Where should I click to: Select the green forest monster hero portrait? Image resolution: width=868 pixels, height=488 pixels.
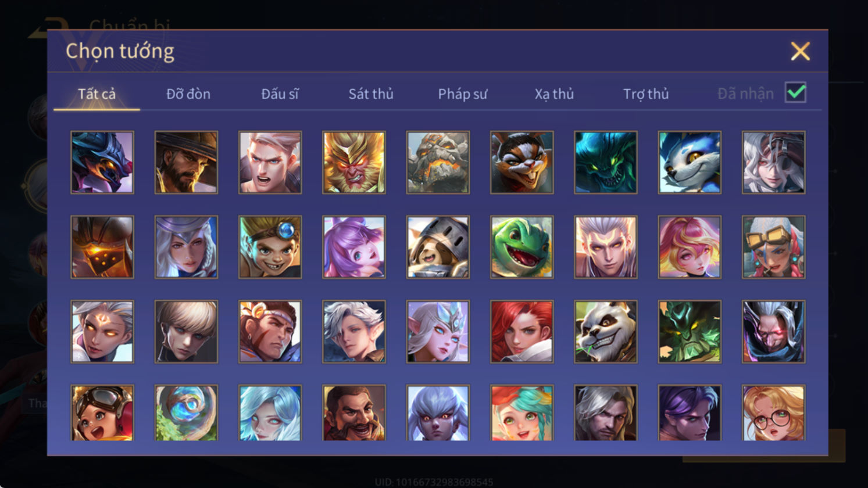point(689,332)
